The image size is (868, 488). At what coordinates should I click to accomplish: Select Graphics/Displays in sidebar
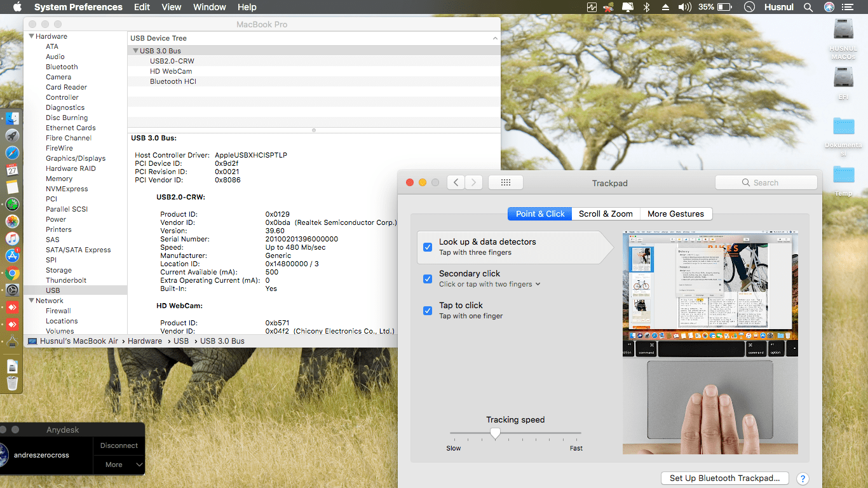tap(75, 158)
